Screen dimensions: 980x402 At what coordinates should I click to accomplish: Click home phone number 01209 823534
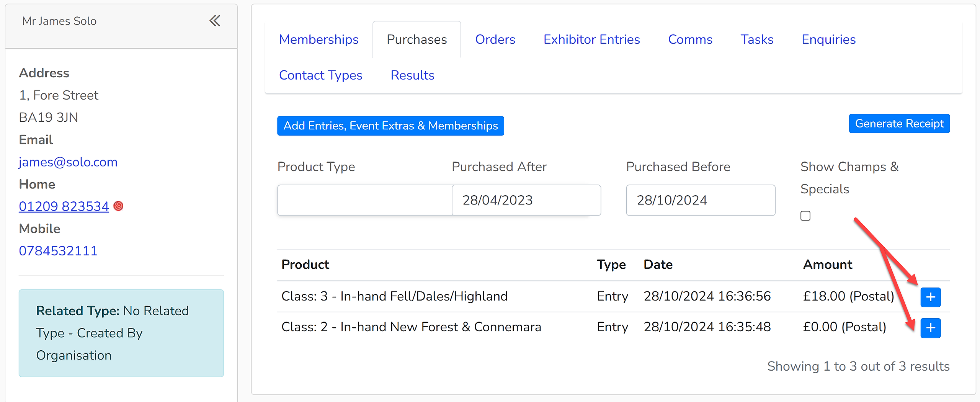click(x=64, y=206)
